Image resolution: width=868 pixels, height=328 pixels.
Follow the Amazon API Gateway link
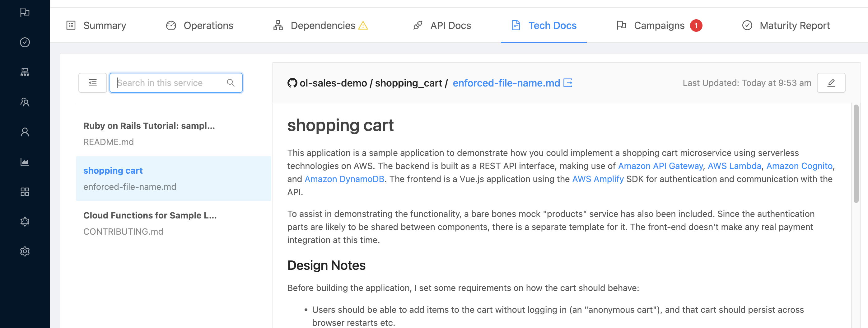660,166
